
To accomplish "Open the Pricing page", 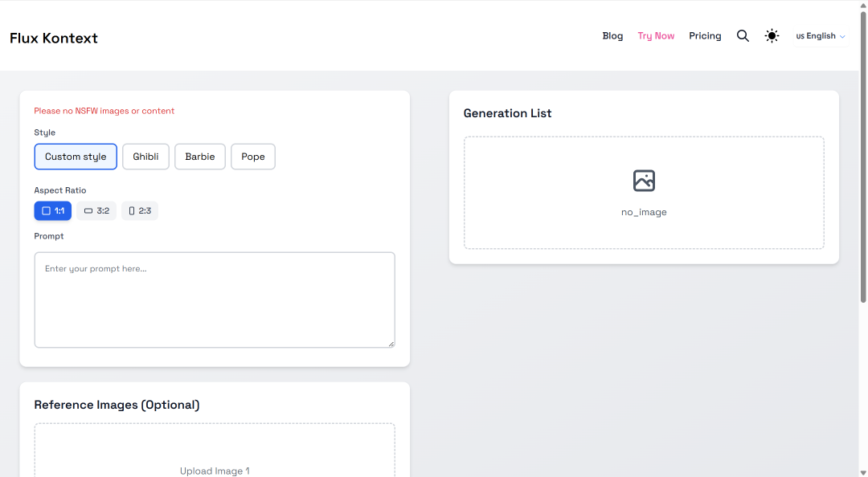I will tap(705, 36).
